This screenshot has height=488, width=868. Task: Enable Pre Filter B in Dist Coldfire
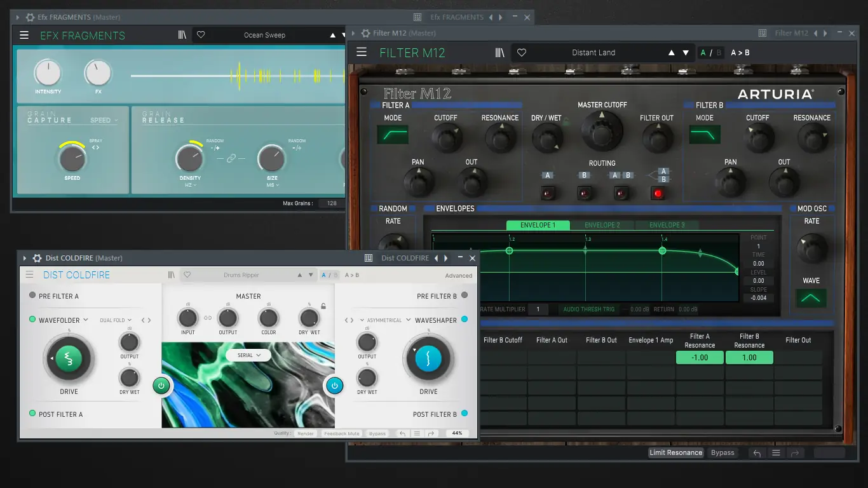[465, 295]
